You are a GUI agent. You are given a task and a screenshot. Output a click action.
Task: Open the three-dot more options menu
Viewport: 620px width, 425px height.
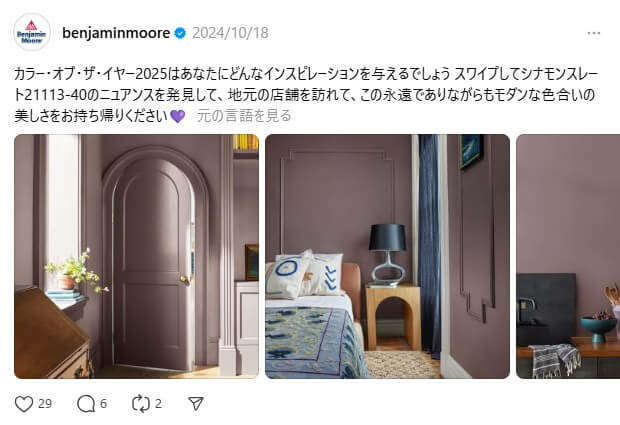(x=594, y=33)
